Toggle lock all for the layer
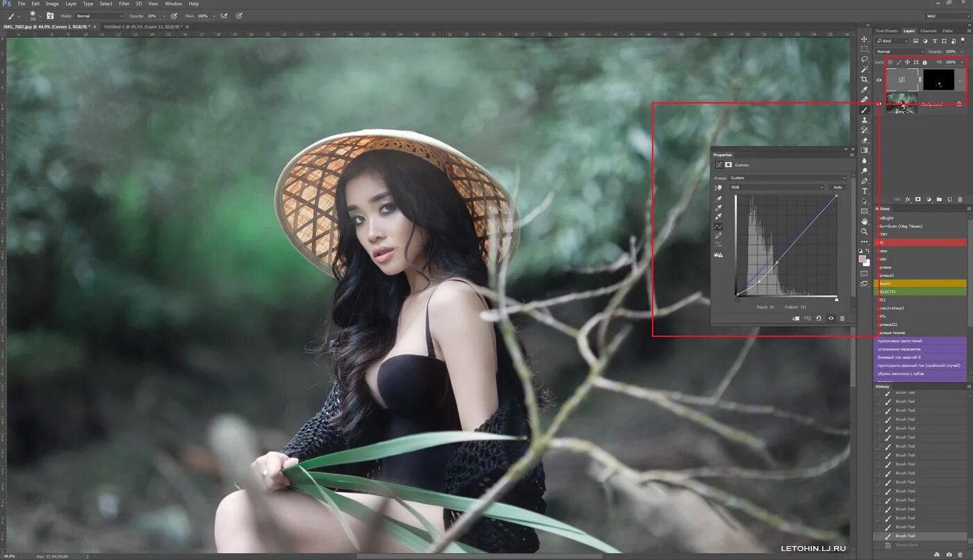The height and width of the screenshot is (560, 973). [x=925, y=62]
